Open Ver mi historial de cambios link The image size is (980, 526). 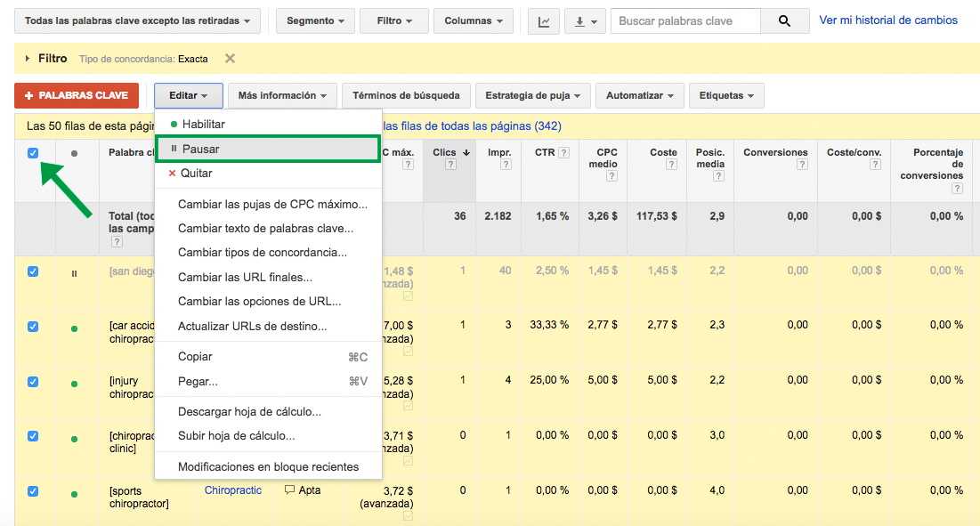point(888,20)
